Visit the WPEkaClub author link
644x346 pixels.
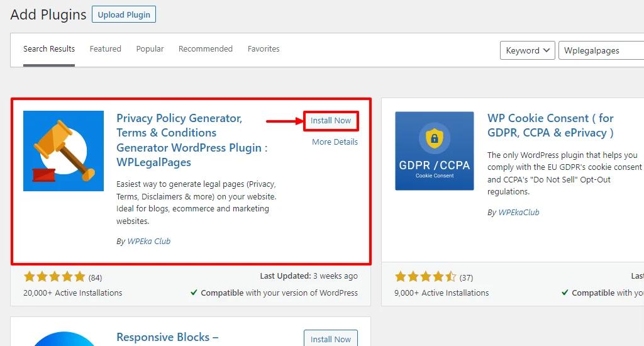[519, 213]
